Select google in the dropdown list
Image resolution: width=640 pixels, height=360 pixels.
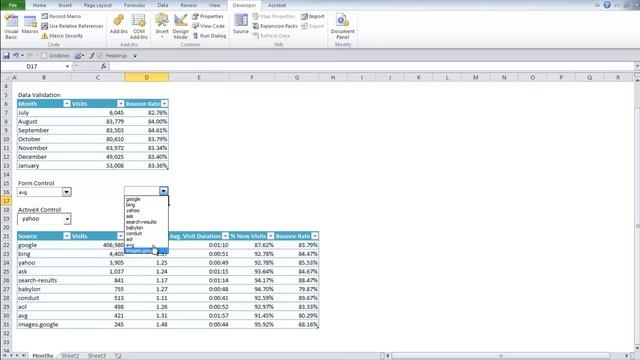pos(133,199)
